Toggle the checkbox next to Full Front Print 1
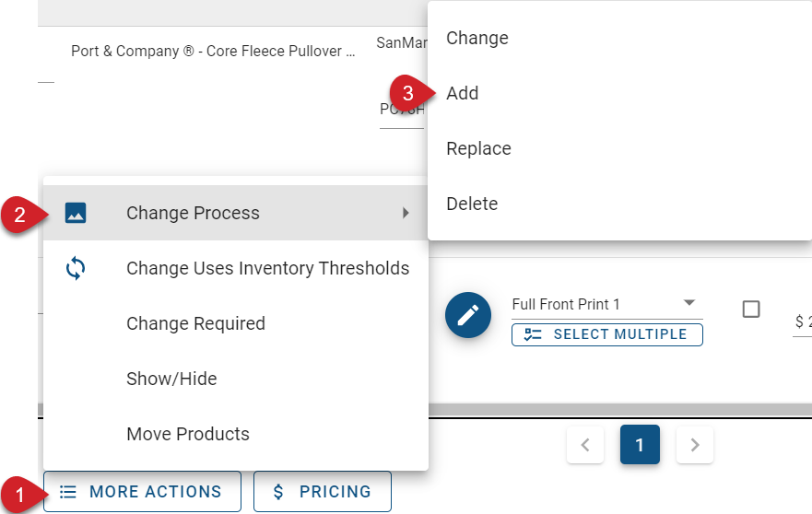Screen dimensions: 812x514 [x=751, y=309]
